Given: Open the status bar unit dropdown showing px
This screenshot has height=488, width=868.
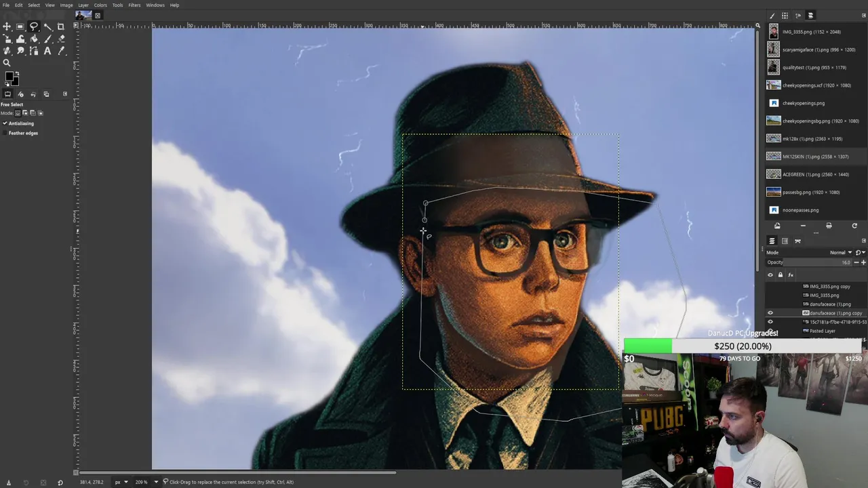Looking at the screenshot, I should point(121,482).
